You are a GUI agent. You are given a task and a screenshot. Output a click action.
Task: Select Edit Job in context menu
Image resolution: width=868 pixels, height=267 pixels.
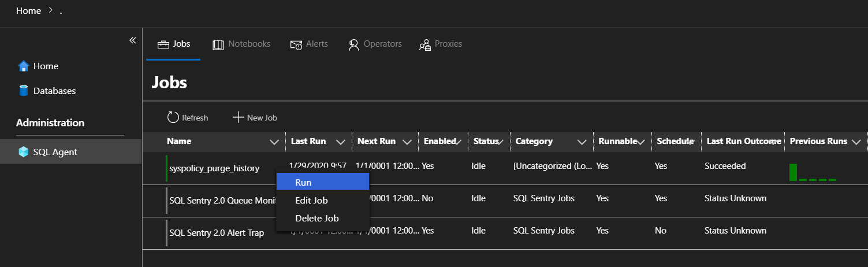311,201
